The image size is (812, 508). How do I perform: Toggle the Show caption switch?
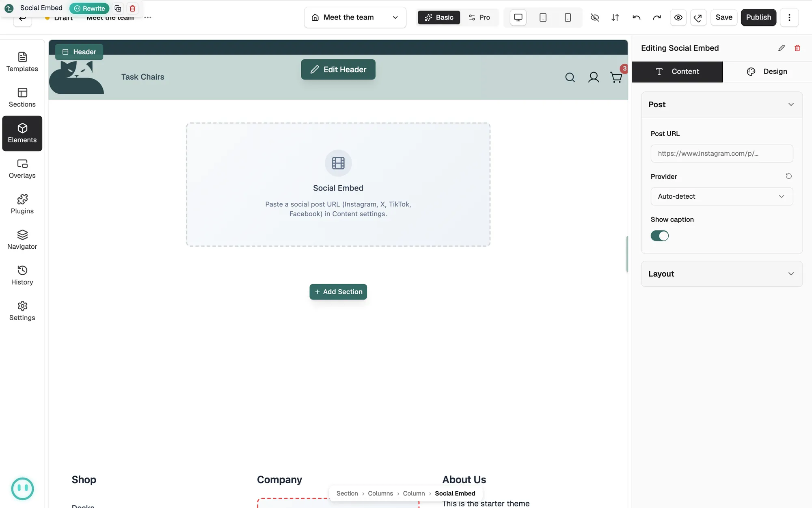[x=659, y=236]
